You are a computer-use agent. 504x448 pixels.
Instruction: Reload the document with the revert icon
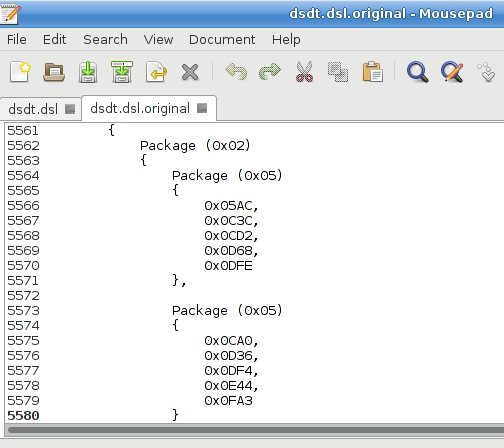click(156, 72)
